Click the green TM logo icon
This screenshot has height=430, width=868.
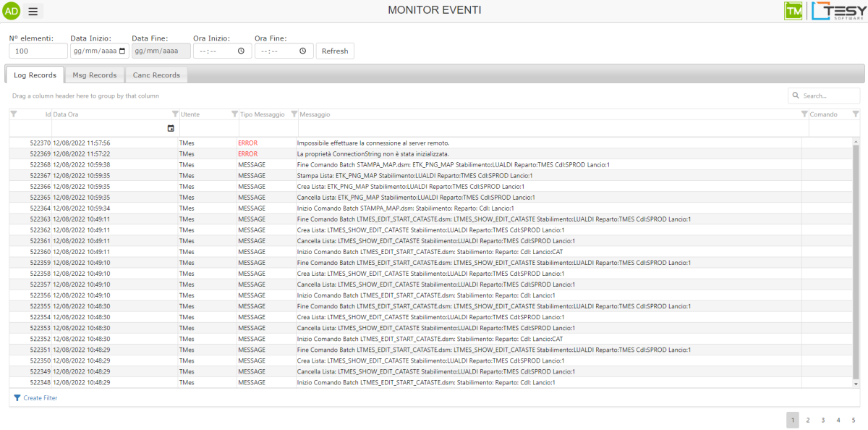pos(793,11)
